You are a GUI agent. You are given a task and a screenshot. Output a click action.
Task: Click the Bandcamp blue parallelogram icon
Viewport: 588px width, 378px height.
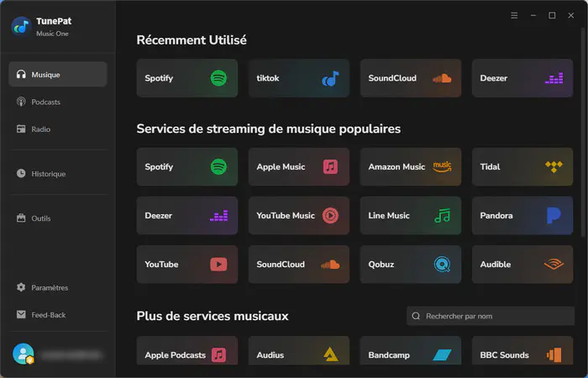442,354
